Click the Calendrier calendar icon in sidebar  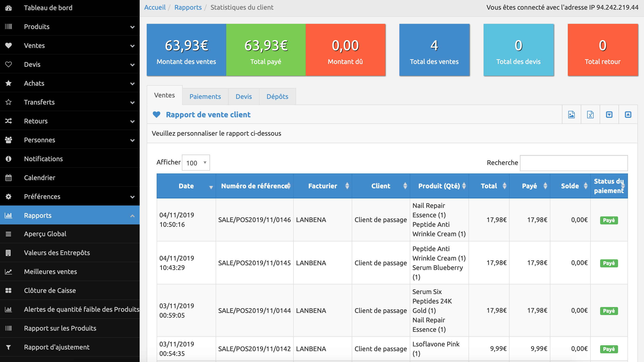(x=8, y=178)
